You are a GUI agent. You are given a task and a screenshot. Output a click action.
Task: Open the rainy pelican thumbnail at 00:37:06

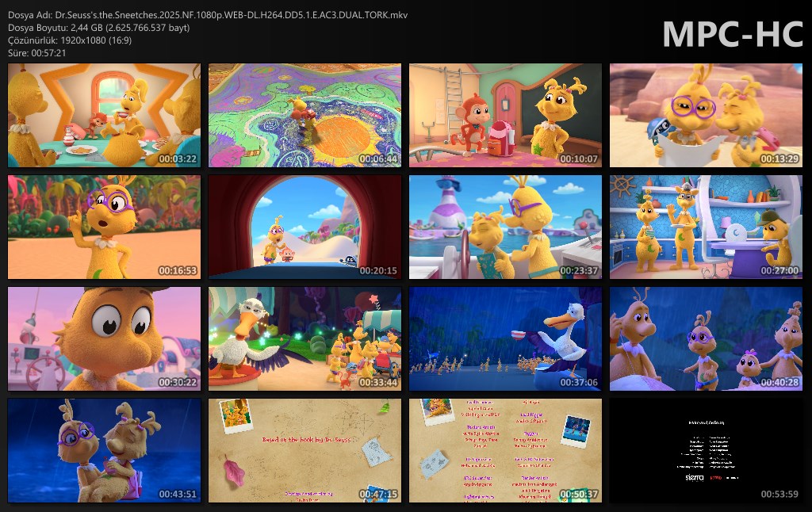(505, 339)
